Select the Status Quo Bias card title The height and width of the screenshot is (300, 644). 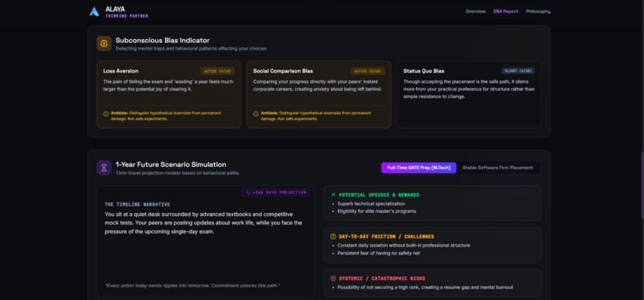click(x=423, y=71)
